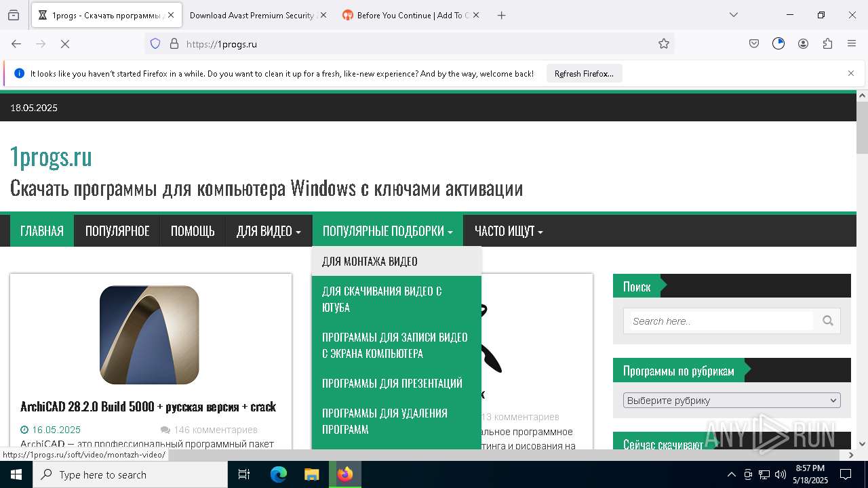The height and width of the screenshot is (488, 868).
Task: Collapse ПОПУЛЯРНЫЕ ПОДБОРКИ dropdown menu
Action: click(x=387, y=231)
